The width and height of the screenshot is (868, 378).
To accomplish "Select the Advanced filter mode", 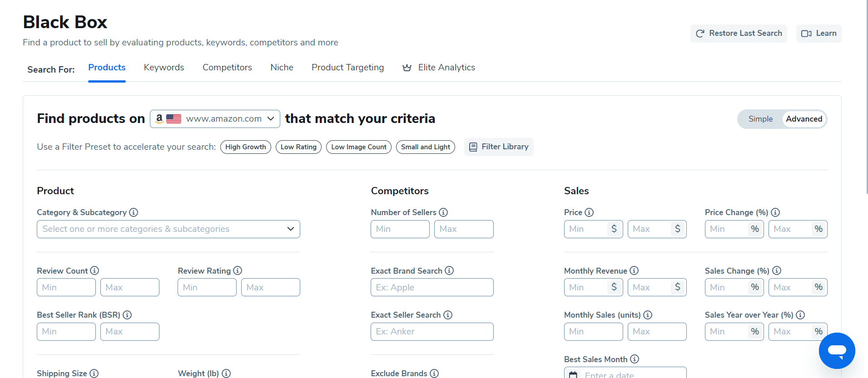I will pos(804,119).
